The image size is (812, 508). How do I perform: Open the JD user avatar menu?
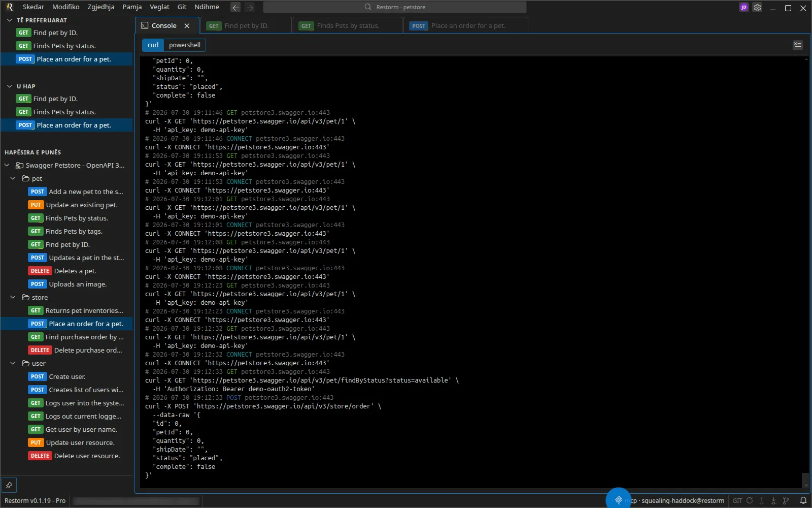point(743,7)
